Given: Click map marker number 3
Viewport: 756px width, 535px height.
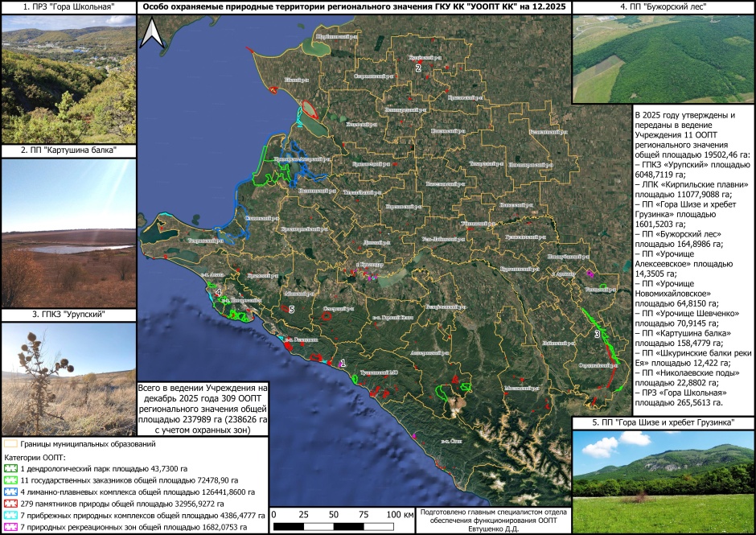Looking at the screenshot, I should (x=597, y=333).
